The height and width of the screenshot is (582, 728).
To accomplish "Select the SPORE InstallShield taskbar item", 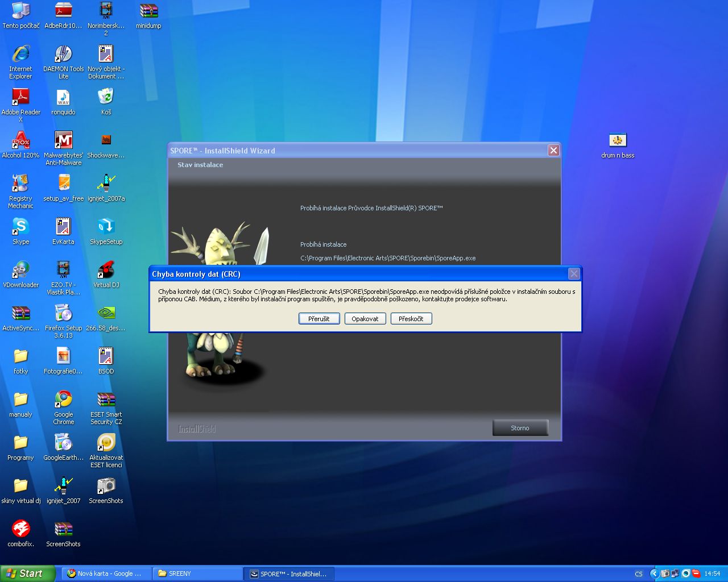I will click(x=289, y=573).
